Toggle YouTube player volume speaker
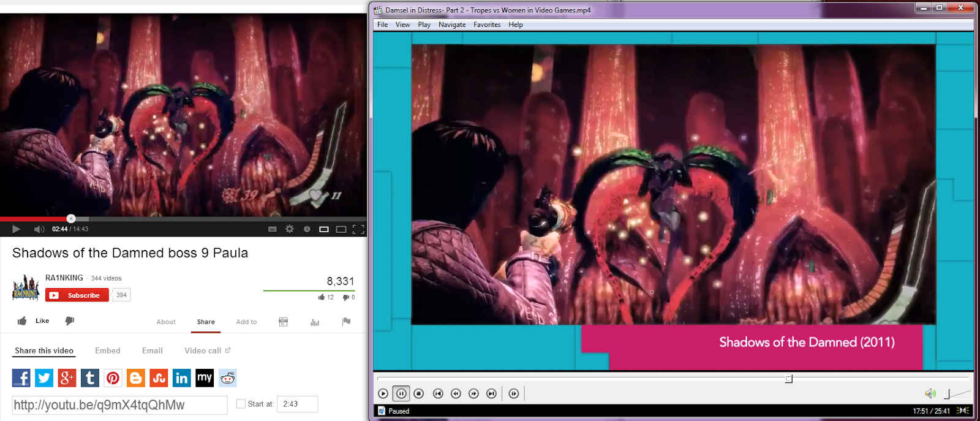980x421 pixels. (x=39, y=229)
